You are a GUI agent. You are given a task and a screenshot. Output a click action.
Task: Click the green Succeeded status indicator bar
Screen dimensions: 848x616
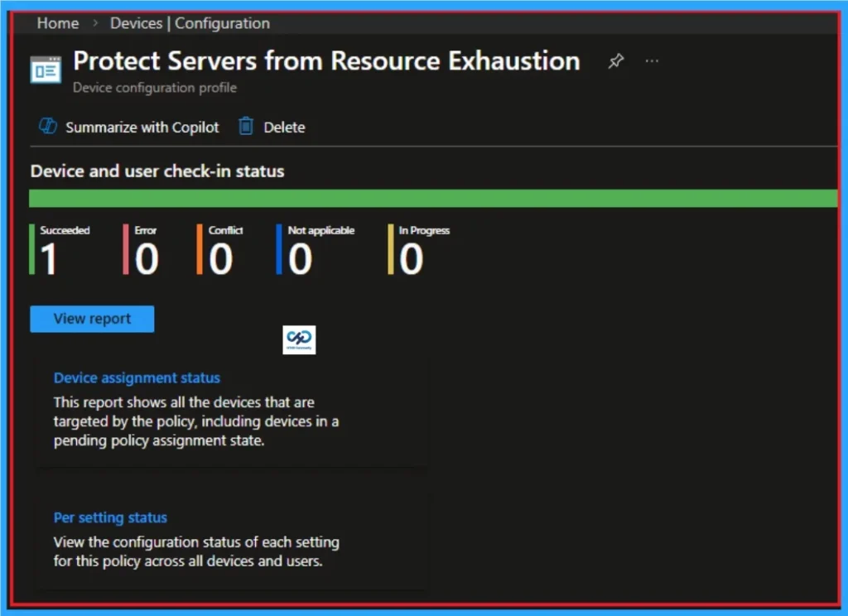coord(32,248)
